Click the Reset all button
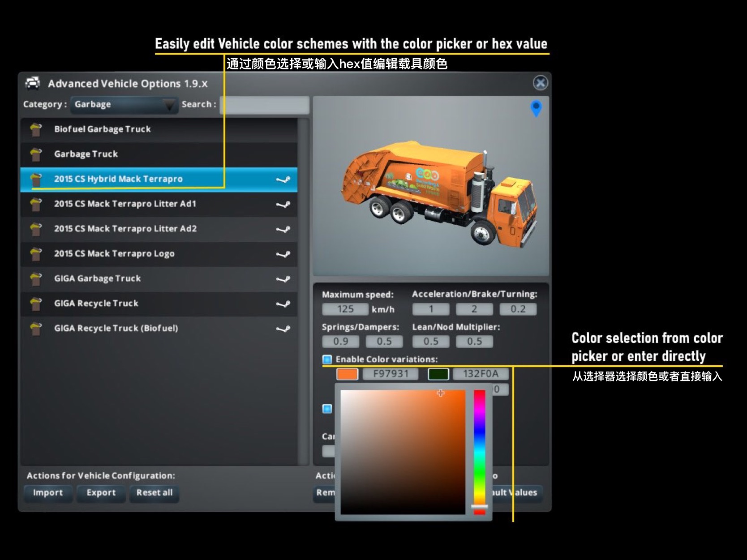 click(x=155, y=493)
